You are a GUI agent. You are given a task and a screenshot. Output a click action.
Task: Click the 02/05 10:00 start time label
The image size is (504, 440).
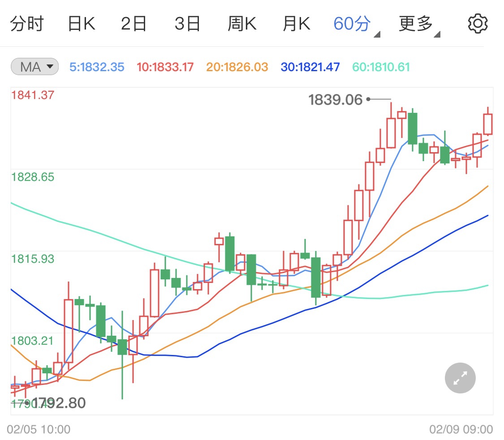tap(39, 429)
